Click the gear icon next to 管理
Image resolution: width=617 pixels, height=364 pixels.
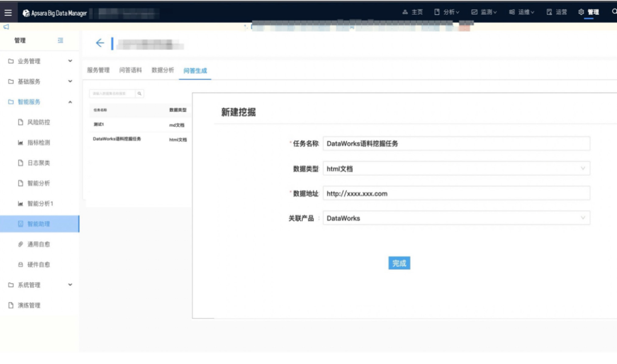[581, 12]
